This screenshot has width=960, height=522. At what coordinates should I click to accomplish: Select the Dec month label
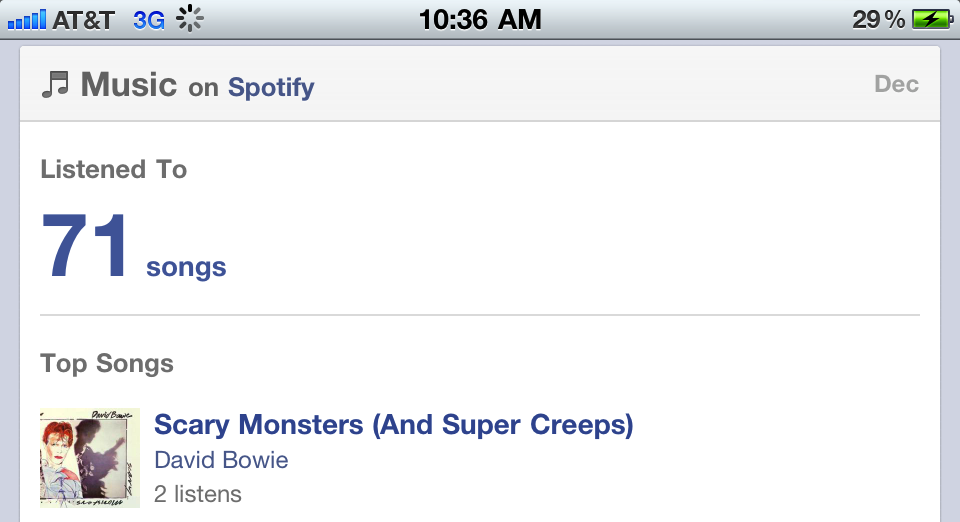(x=896, y=84)
